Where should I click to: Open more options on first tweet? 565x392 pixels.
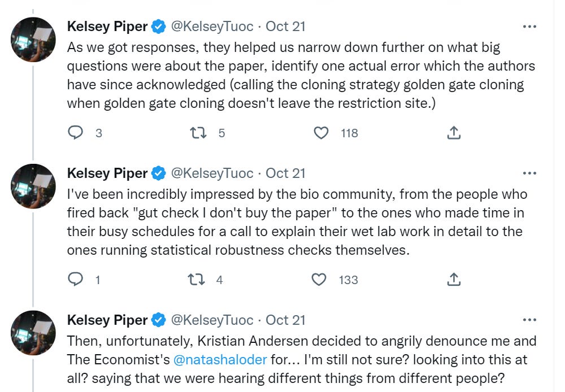point(529,27)
